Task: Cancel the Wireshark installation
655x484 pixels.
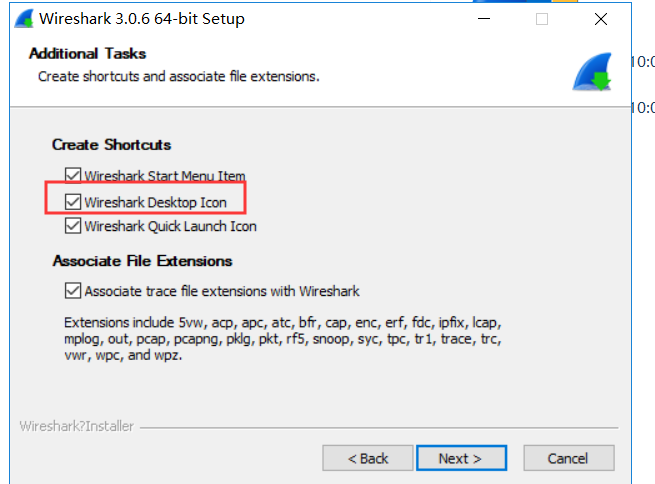Action: tap(567, 458)
